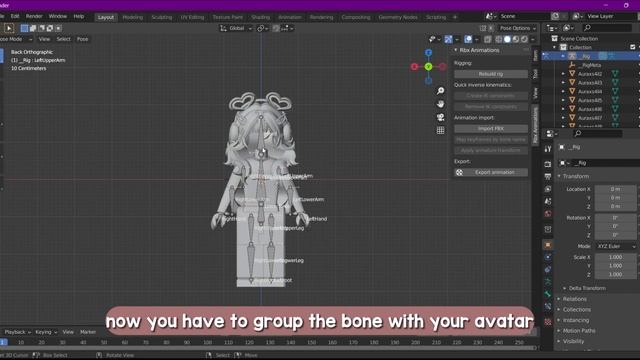Open the Scene properties tab icon
640x360 pixels.
pyautogui.click(x=548, y=201)
